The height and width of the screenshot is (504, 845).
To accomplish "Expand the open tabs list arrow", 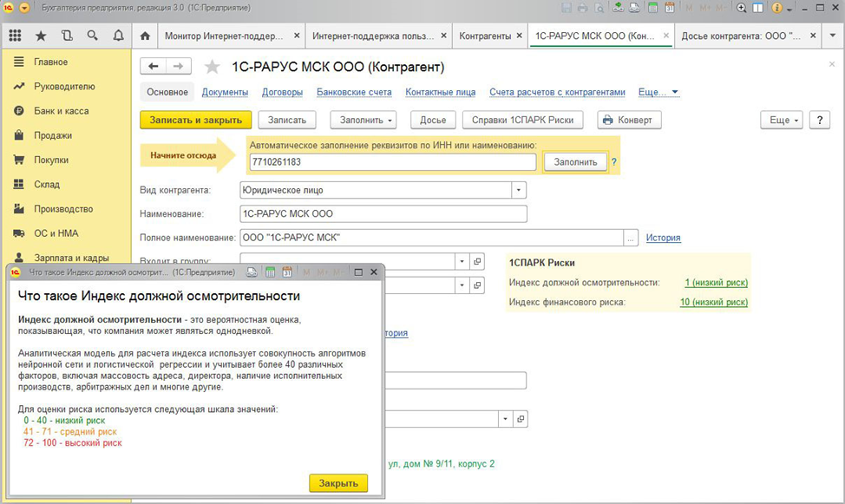I will (833, 36).
